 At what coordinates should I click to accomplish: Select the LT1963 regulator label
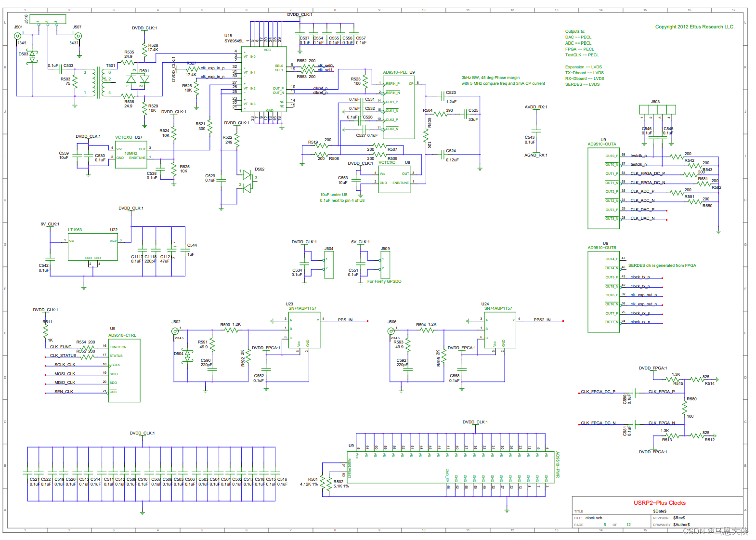click(75, 230)
